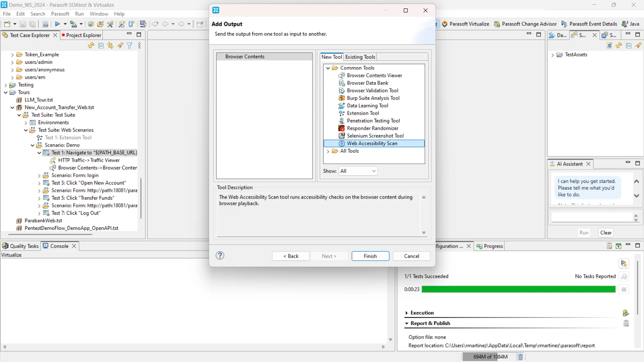Click the wrench and screwdriver tools icon
Image resolution: width=644 pixels, height=362 pixels.
tap(110, 24)
